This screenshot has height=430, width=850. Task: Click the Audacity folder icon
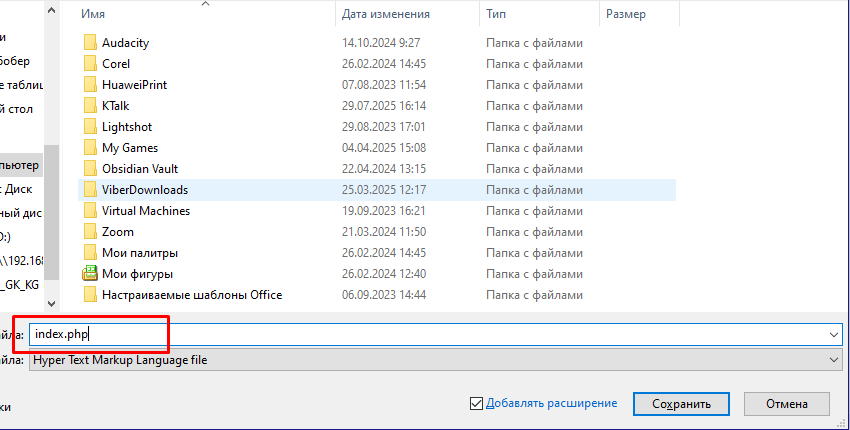click(x=90, y=43)
